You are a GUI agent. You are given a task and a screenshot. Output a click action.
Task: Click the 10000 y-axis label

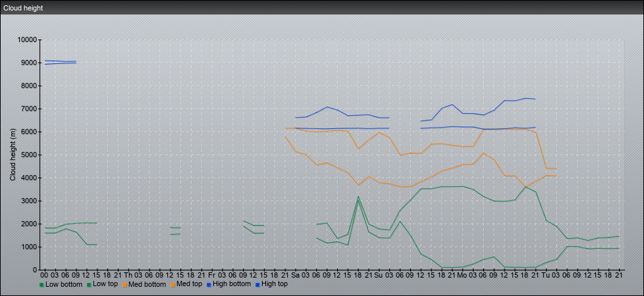27,40
